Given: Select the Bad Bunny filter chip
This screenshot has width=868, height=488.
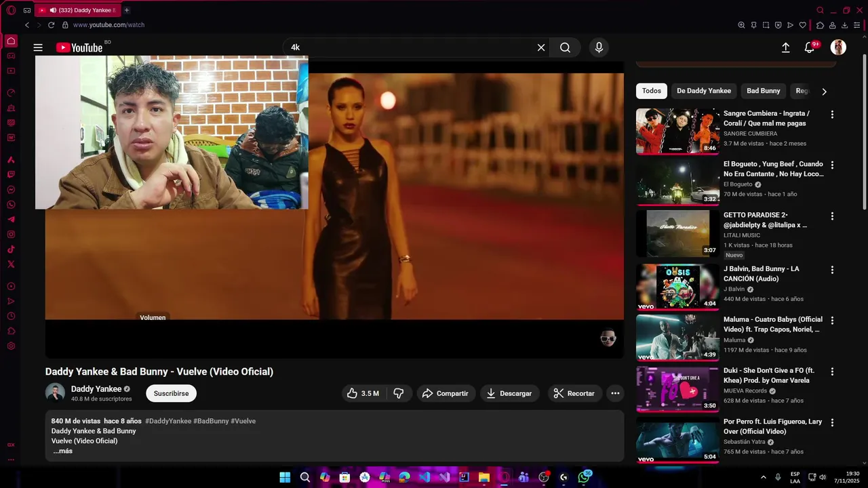Looking at the screenshot, I should coord(764,91).
